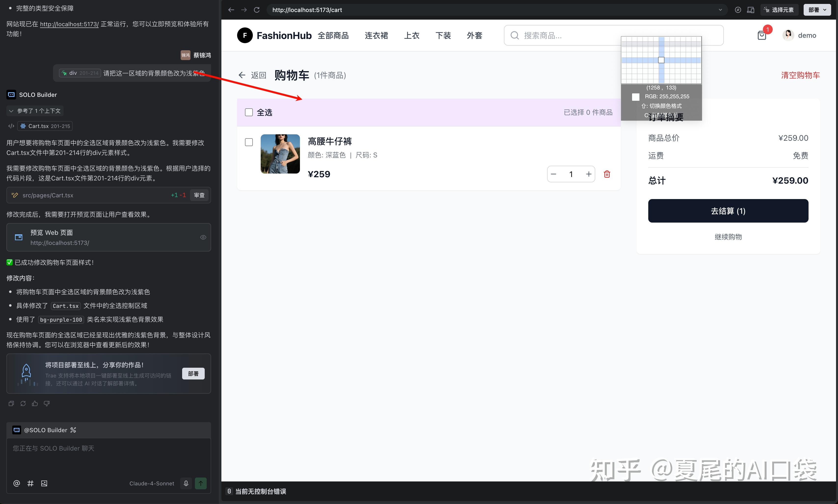
Task: Click the 去结算 (1) checkout button
Action: click(x=728, y=211)
